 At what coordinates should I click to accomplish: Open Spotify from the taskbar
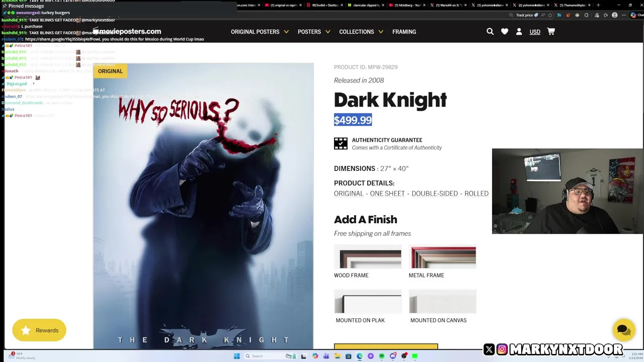click(381, 356)
